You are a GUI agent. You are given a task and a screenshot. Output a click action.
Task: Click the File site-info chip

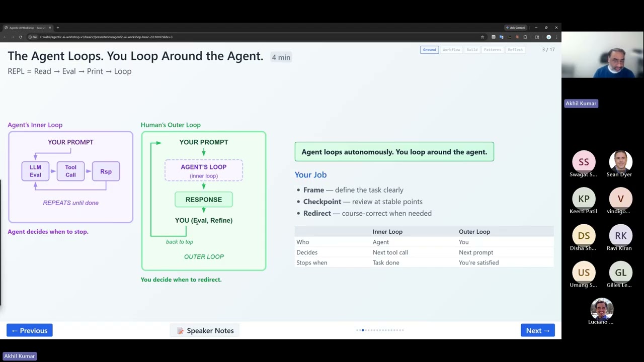33,37
